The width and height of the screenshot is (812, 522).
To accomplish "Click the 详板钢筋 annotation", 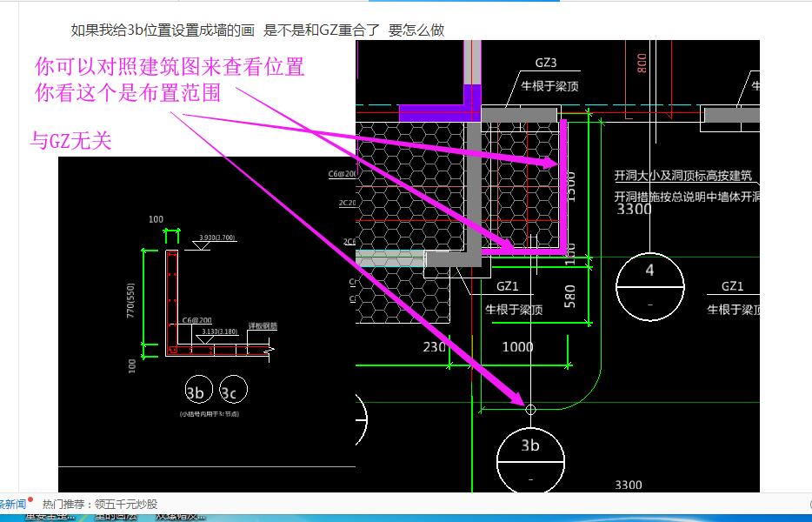I will (263, 325).
